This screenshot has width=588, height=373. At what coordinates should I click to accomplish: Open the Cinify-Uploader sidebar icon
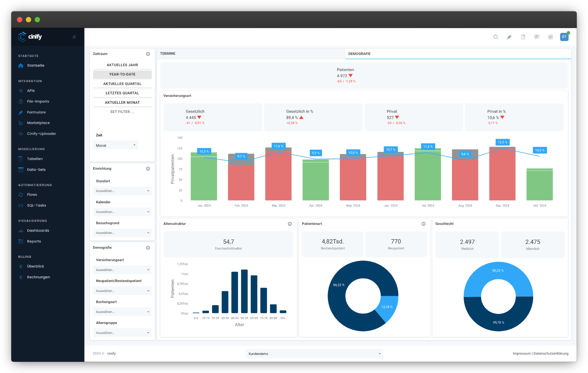coord(21,134)
